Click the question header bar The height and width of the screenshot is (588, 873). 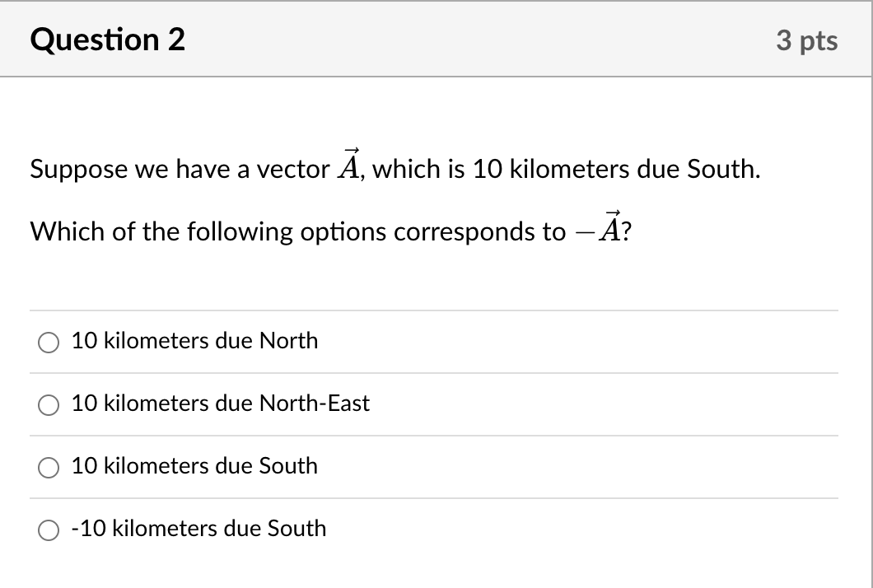[x=436, y=39]
